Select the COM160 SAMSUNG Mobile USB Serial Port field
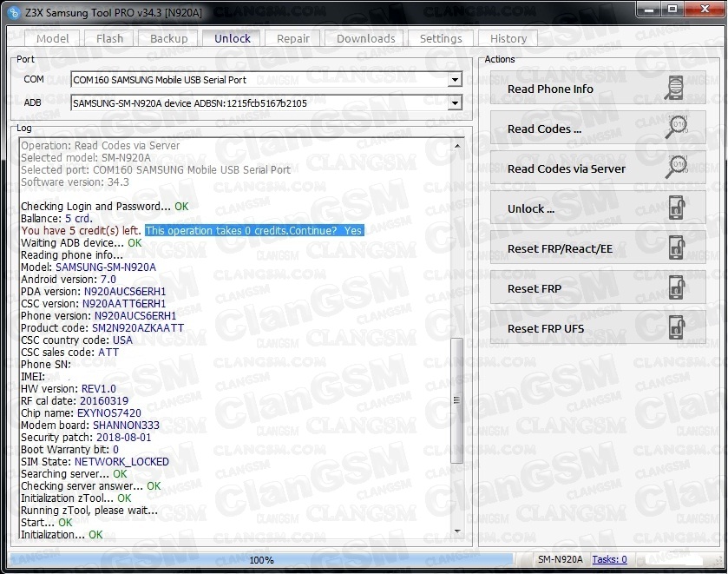The height and width of the screenshot is (574, 728). 266,80
